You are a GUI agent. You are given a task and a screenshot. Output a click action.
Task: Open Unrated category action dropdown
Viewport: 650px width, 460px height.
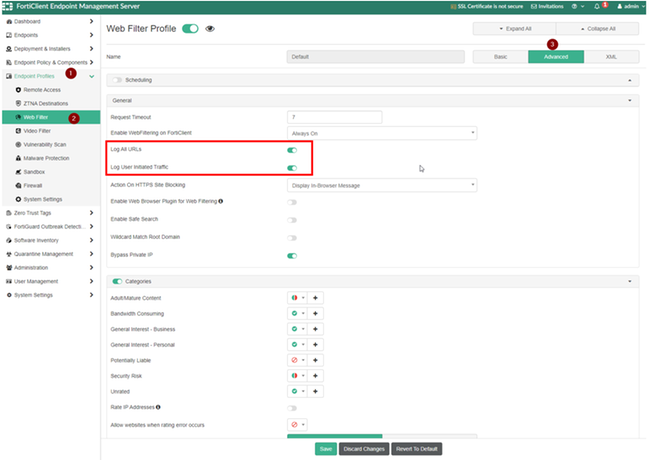tap(297, 391)
